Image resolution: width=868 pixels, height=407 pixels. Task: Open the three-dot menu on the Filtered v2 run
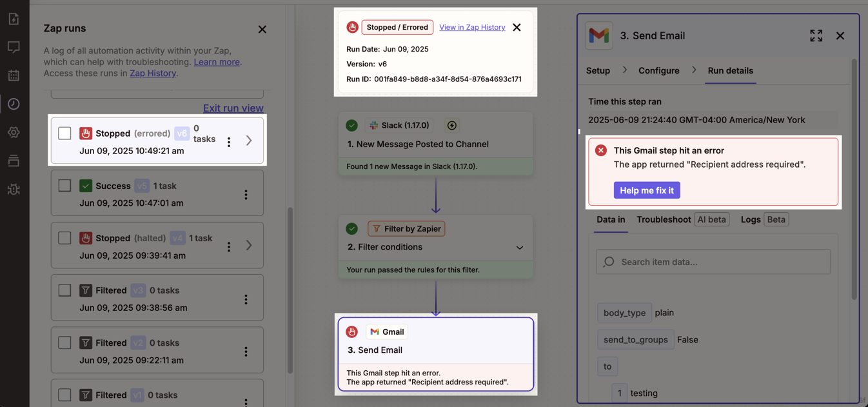246,352
